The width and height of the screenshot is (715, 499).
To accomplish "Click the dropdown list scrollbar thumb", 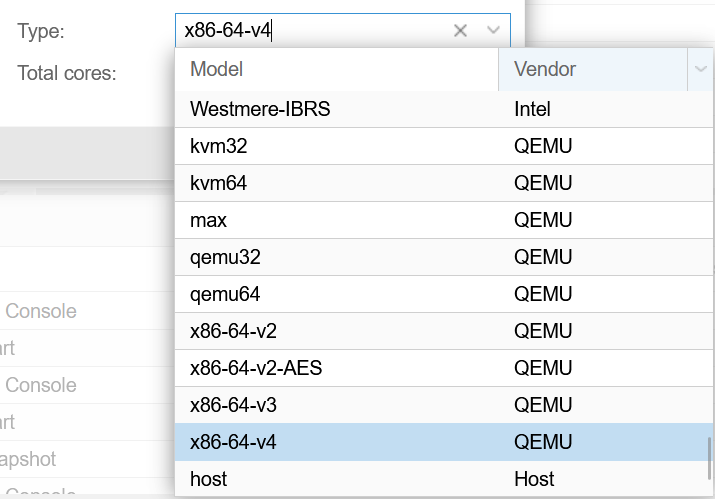I will click(x=710, y=458).
